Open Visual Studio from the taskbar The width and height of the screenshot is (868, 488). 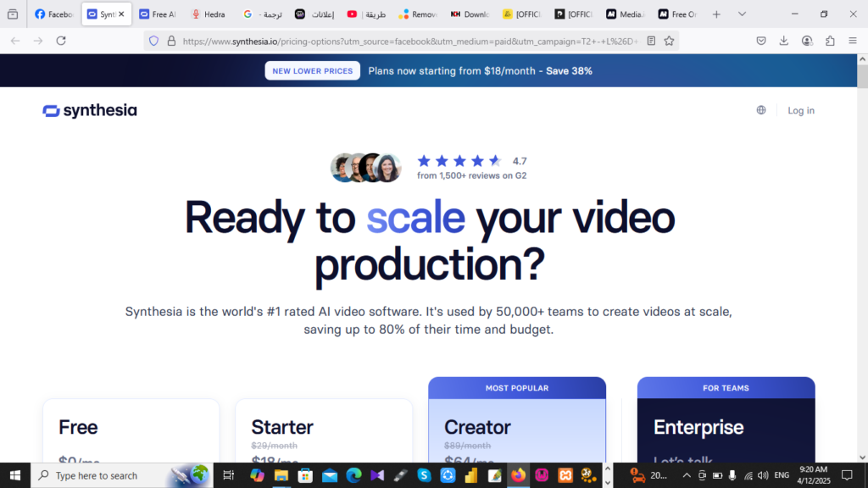tap(377, 475)
